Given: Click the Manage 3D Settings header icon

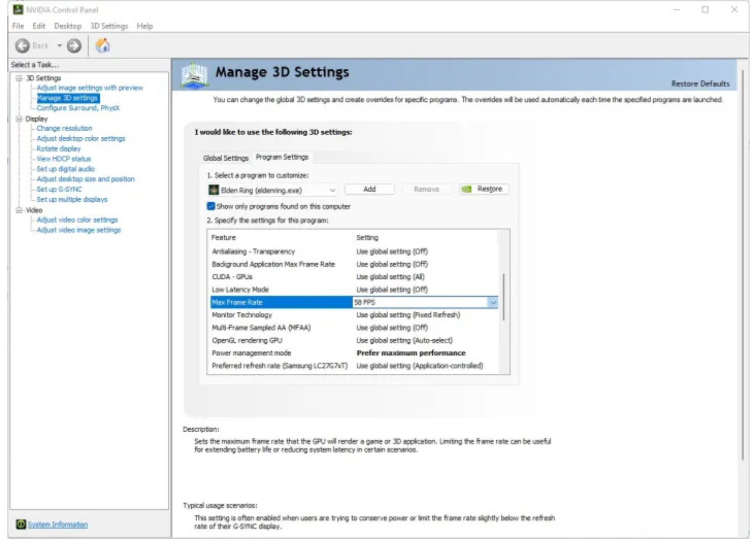Looking at the screenshot, I should pos(195,75).
